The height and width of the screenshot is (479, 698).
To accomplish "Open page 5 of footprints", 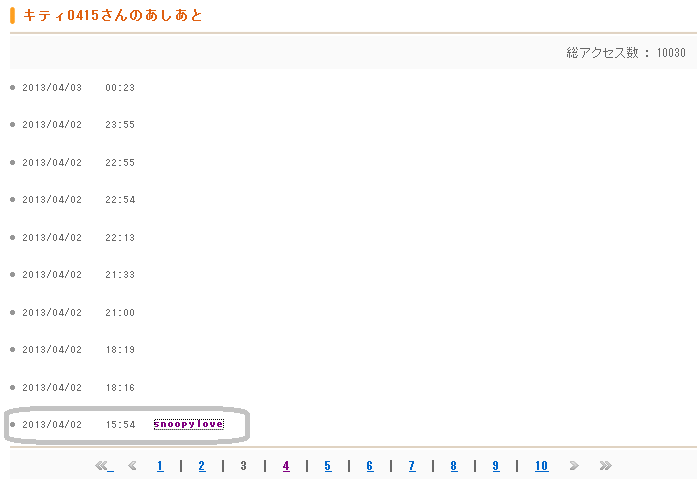I will tap(328, 466).
